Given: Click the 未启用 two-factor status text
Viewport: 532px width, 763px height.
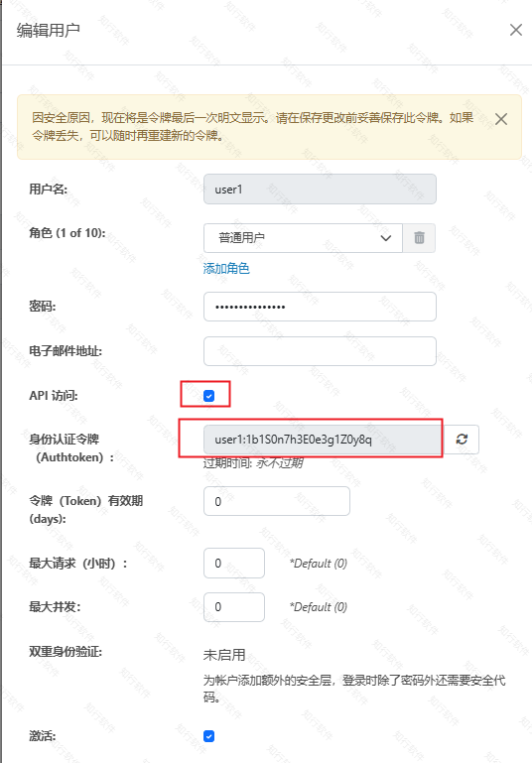Looking at the screenshot, I should point(224,655).
